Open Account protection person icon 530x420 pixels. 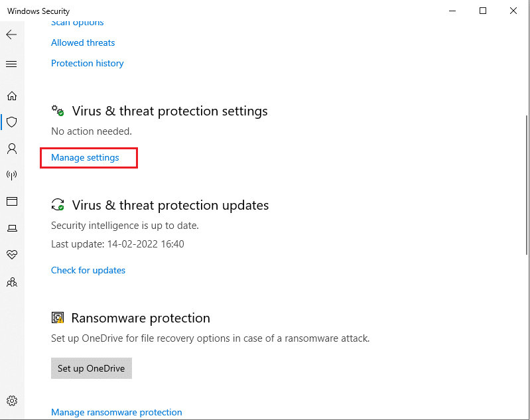pyautogui.click(x=12, y=149)
